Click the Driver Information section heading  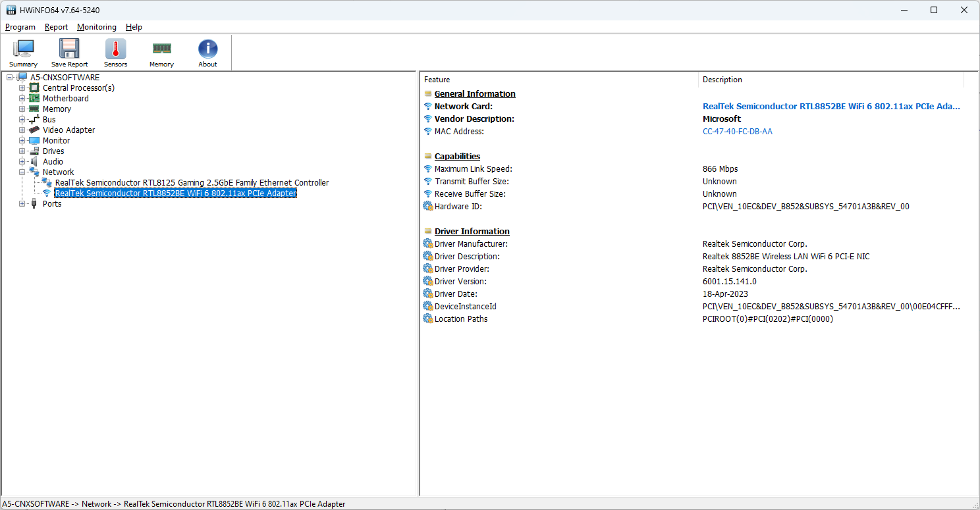(472, 232)
